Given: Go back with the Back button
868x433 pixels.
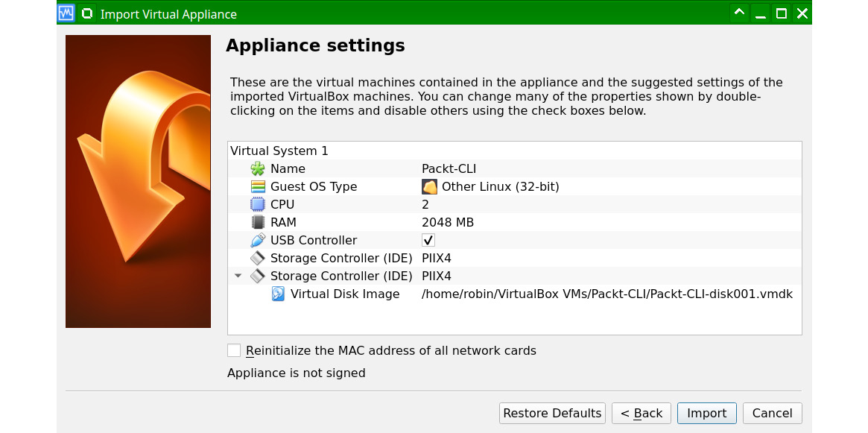Looking at the screenshot, I should coord(641,413).
